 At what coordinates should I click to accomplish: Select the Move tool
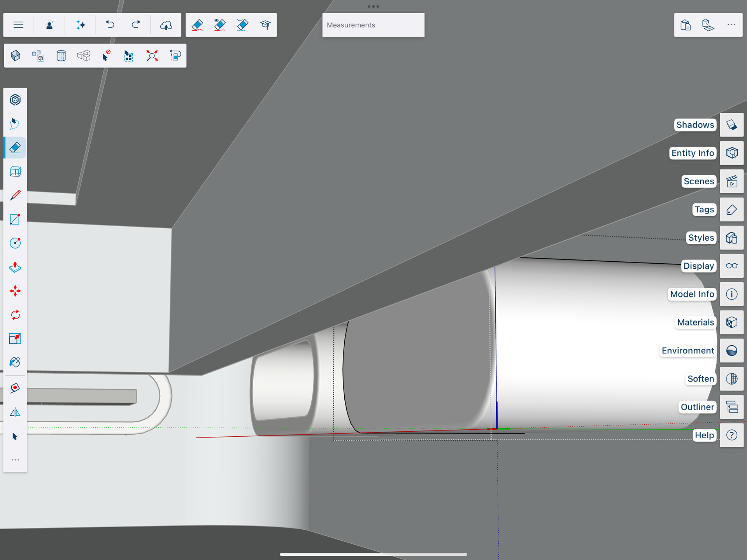(x=15, y=291)
